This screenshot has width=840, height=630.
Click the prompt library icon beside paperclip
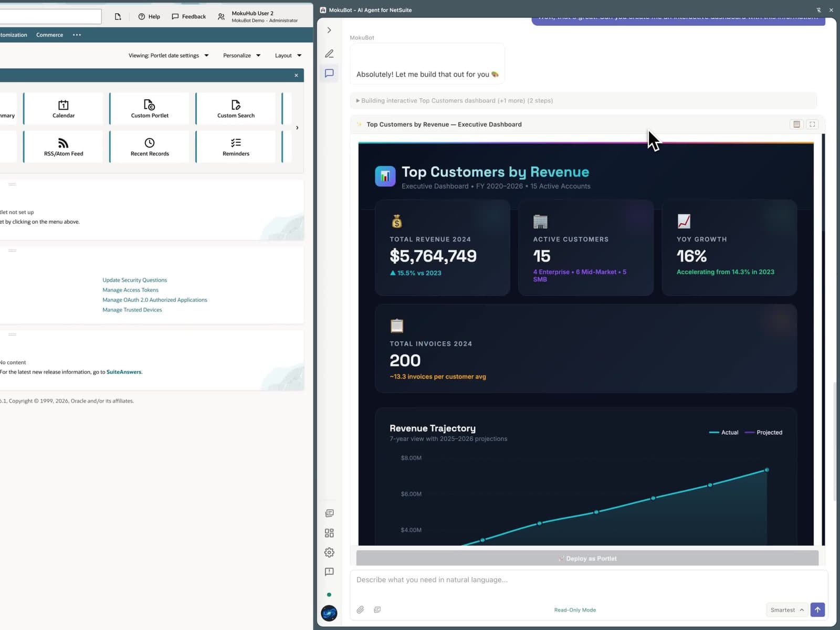pos(377,610)
